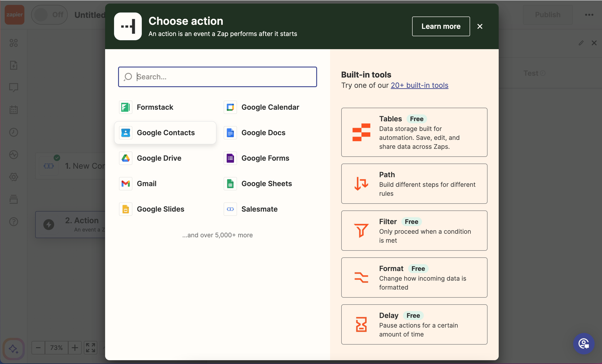This screenshot has width=602, height=364.
Task: Open the support chat bubble button
Action: pos(584,344)
